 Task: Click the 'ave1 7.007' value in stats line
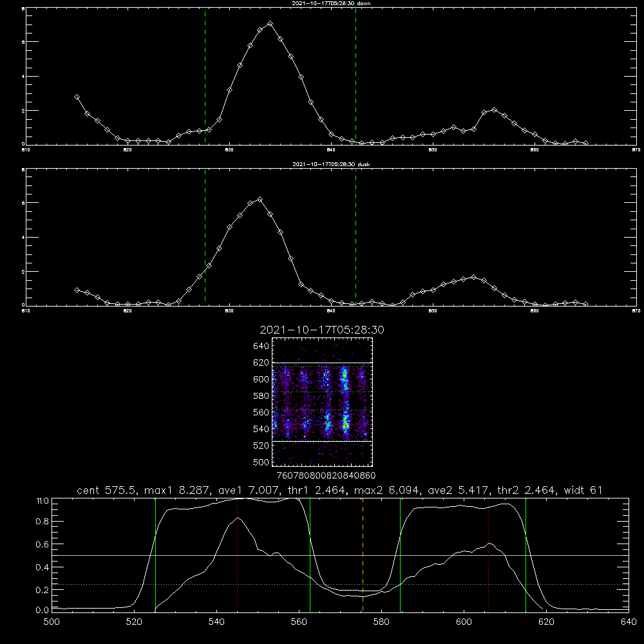(x=249, y=490)
